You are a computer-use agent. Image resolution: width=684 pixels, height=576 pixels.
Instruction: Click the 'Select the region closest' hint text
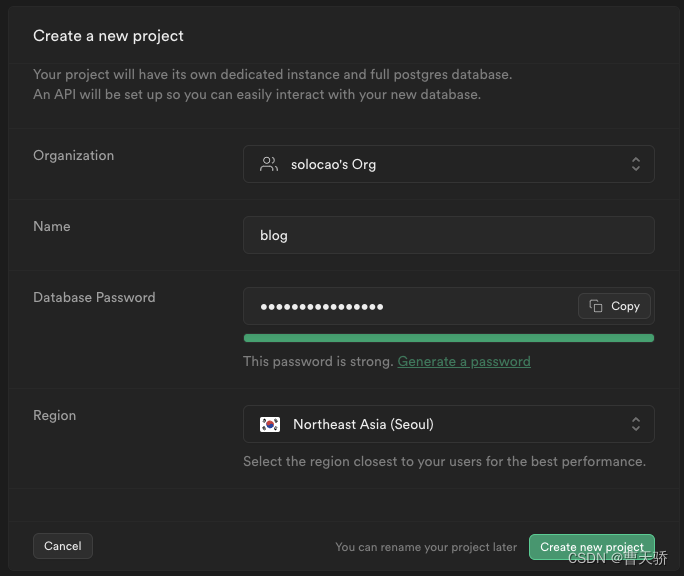(444, 461)
